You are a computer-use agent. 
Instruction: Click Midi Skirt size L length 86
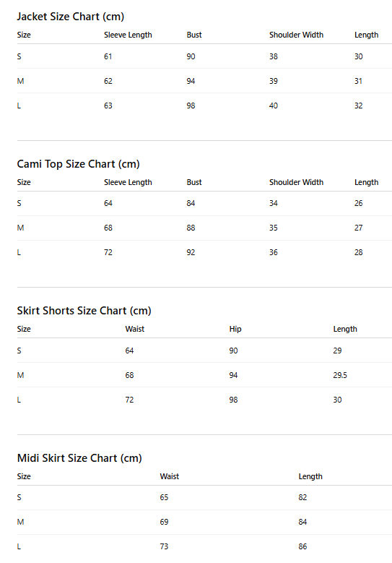click(x=302, y=546)
